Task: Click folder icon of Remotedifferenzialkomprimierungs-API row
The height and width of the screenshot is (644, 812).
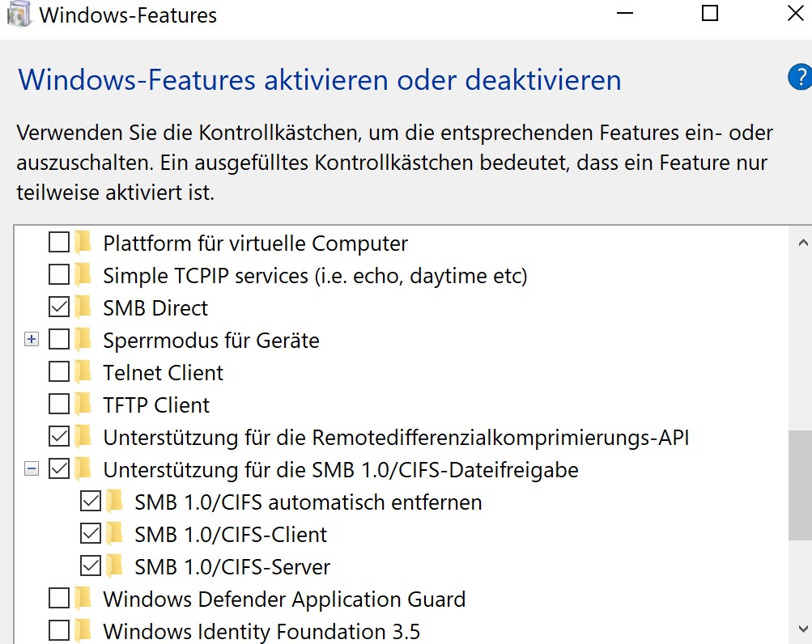Action: (83, 436)
